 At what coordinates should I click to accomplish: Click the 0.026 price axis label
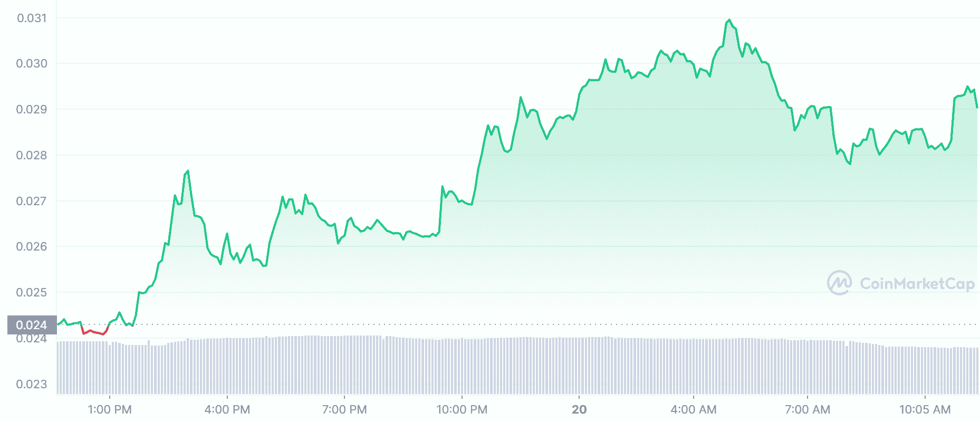click(32, 246)
